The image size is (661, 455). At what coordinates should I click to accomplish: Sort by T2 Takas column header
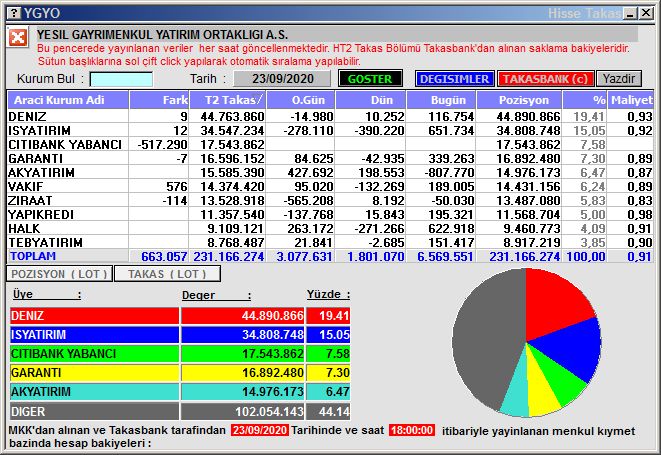click(x=228, y=100)
